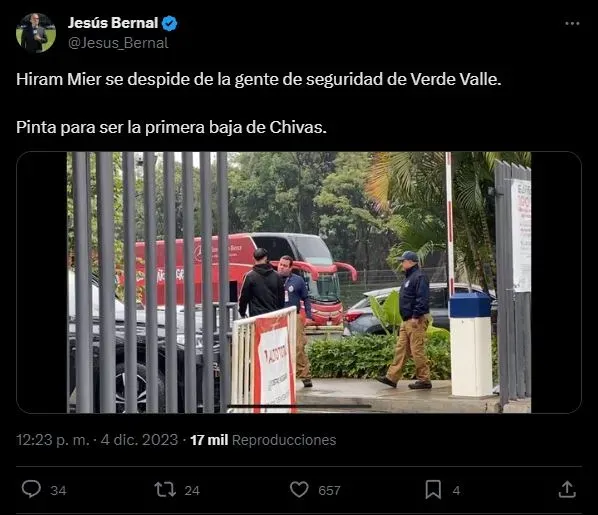
Task: Open the share upload icon
Action: pyautogui.click(x=567, y=489)
